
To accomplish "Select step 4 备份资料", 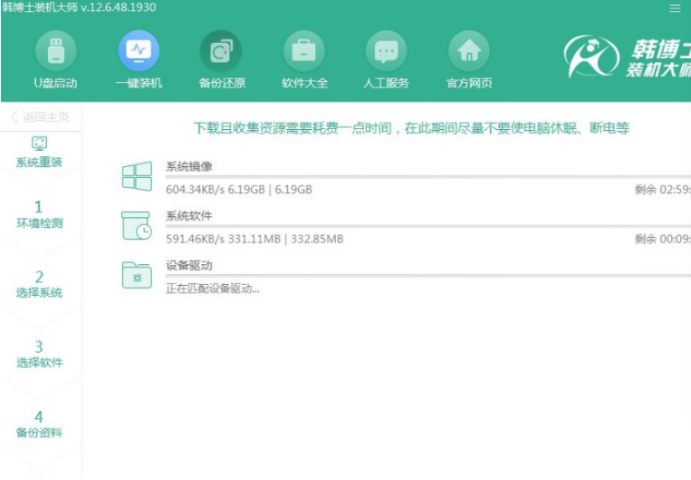I will (x=40, y=423).
